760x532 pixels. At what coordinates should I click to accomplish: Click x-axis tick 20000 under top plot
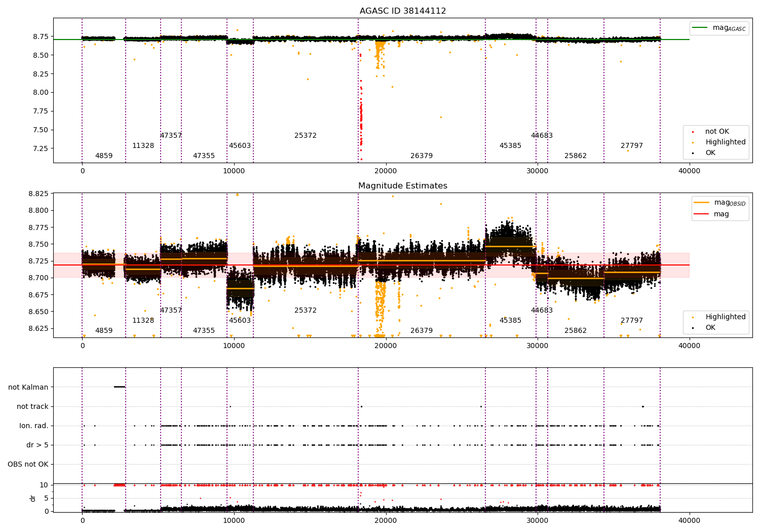pyautogui.click(x=386, y=171)
